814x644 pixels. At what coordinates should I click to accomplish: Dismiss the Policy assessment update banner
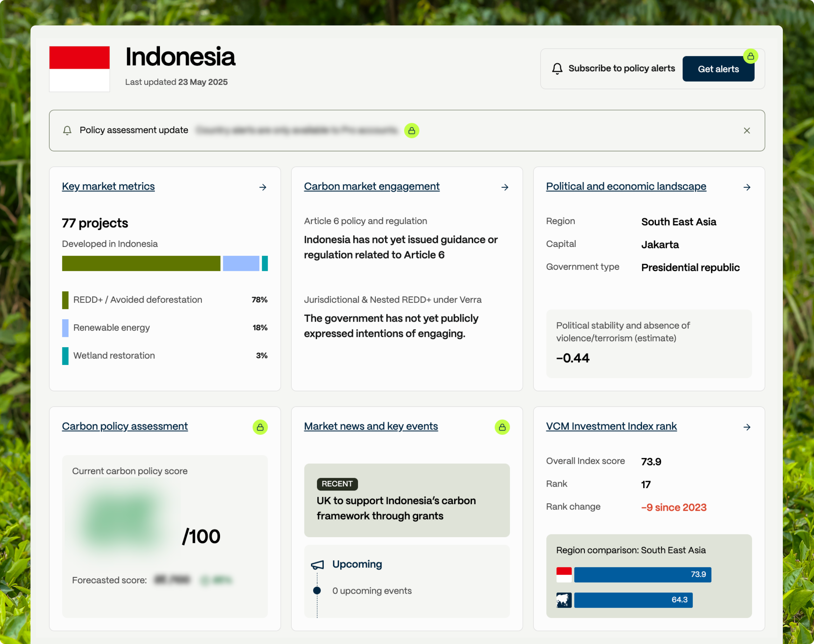click(x=747, y=131)
